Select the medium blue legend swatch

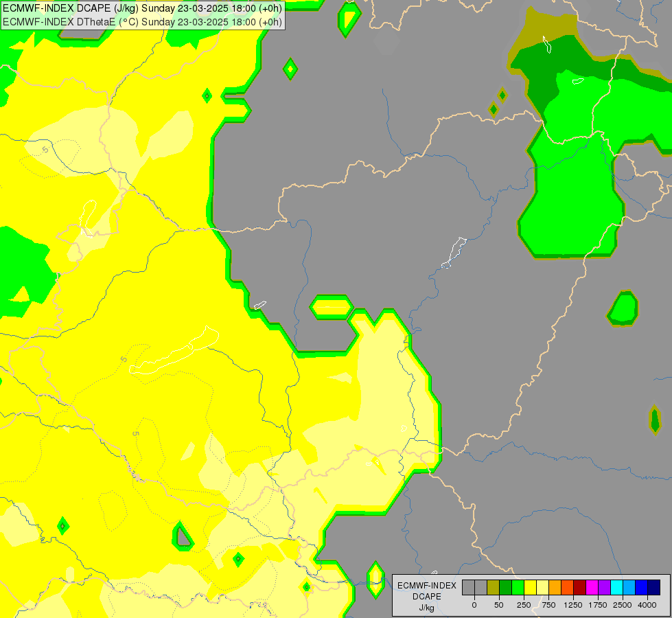click(642, 588)
